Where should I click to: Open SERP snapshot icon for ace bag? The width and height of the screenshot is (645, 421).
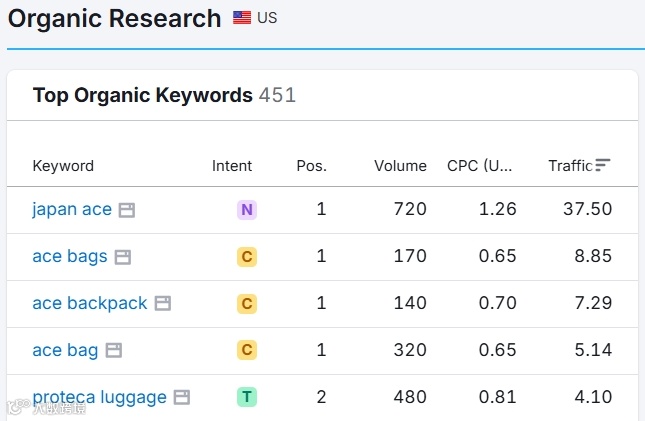click(114, 350)
